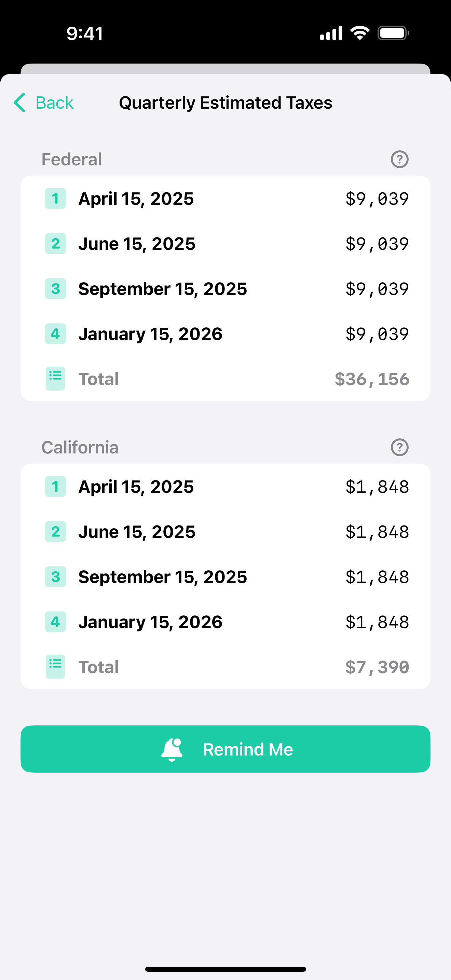Select Federal January 15, 2026 payment row
This screenshot has height=980, width=451.
225,334
